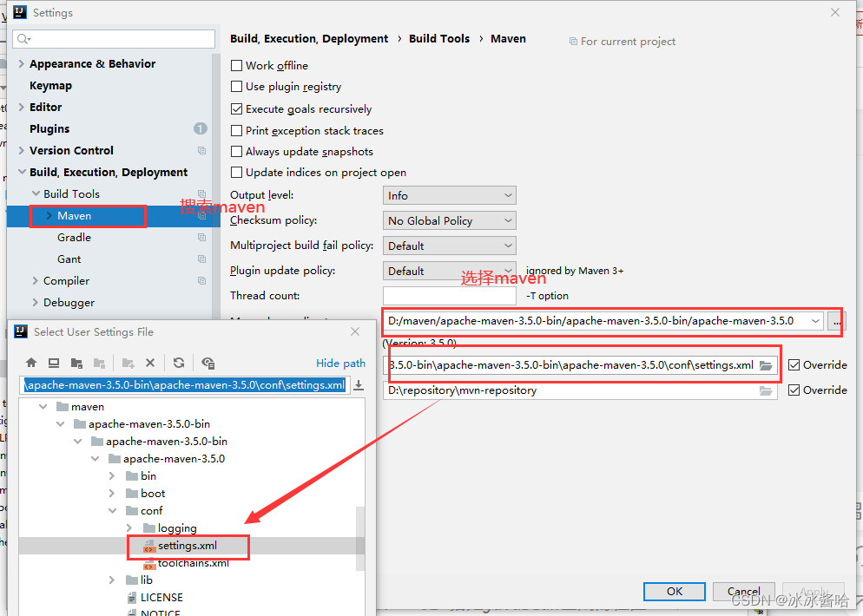The image size is (863, 616).
Task: Expand the Debugger node
Action: coord(36,303)
